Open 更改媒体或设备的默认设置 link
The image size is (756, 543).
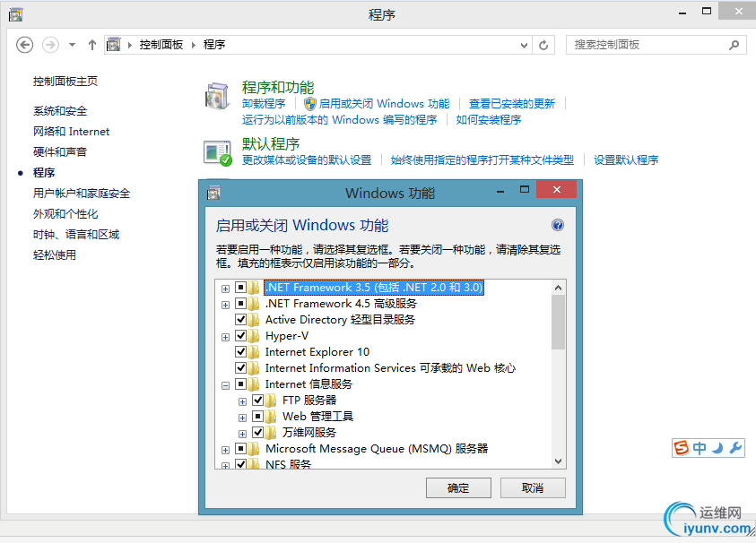(x=307, y=160)
